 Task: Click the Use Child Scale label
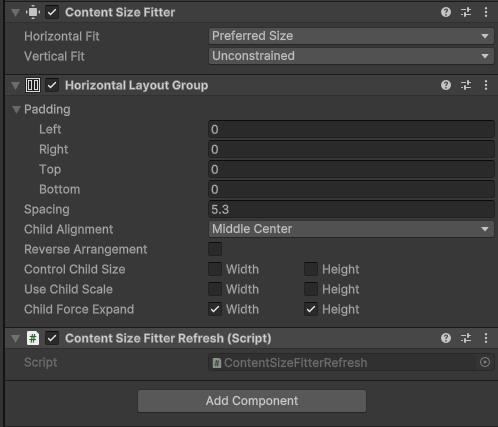pyautogui.click(x=68, y=289)
